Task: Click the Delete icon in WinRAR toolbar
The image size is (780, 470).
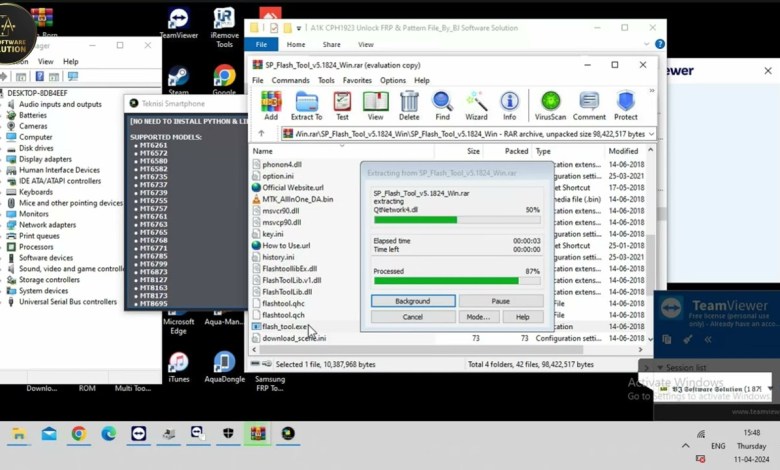Action: pos(409,105)
